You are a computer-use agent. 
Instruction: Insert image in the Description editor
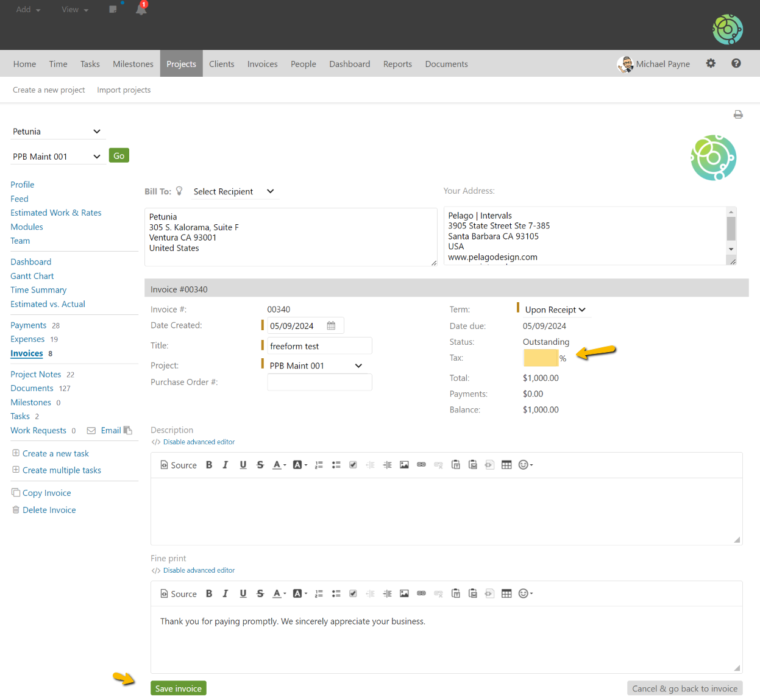(404, 465)
